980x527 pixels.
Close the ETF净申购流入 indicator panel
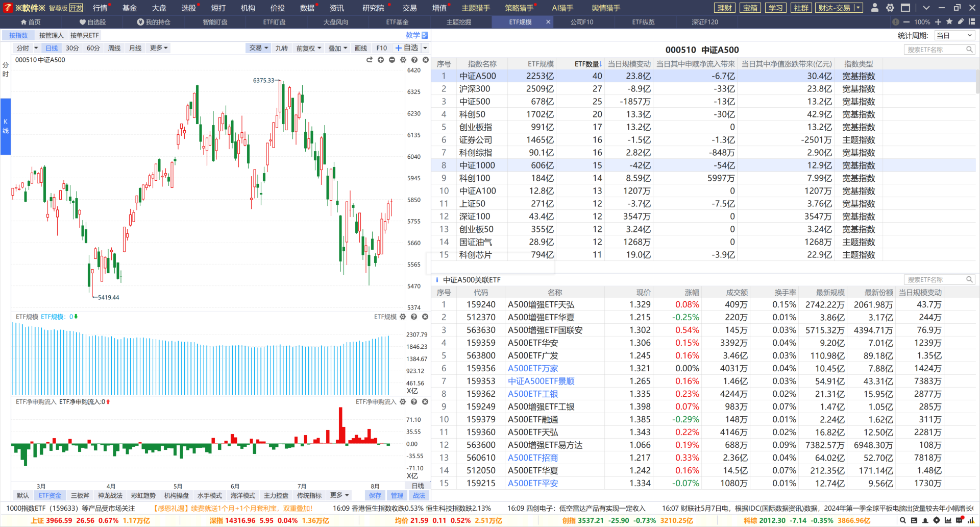425,402
